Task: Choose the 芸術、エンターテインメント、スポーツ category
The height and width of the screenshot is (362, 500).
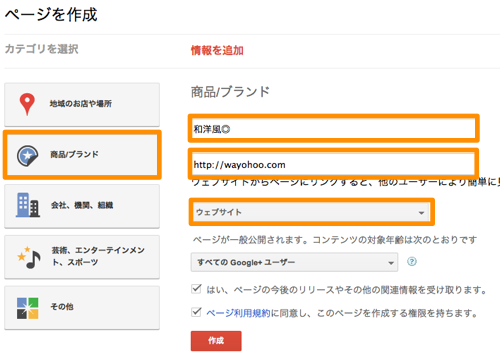Action: point(82,257)
